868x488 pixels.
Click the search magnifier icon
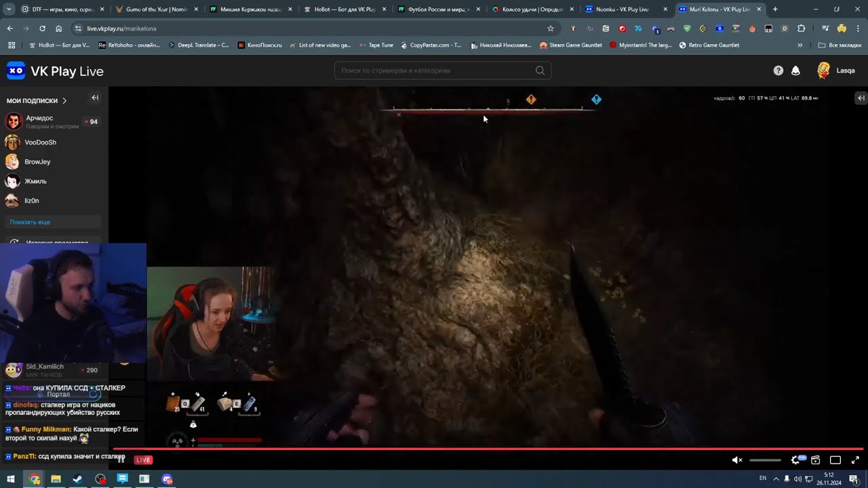click(540, 70)
